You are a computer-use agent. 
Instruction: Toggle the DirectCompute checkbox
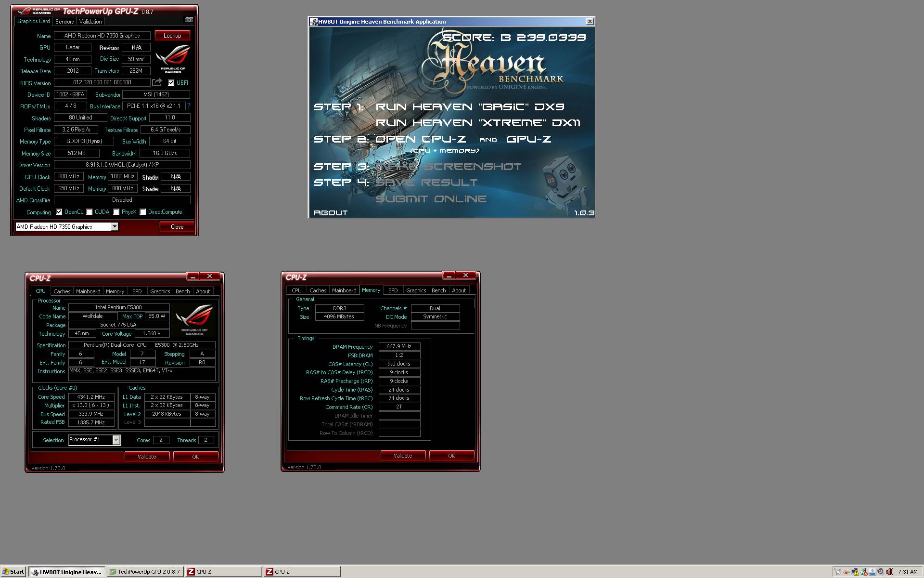click(x=143, y=212)
